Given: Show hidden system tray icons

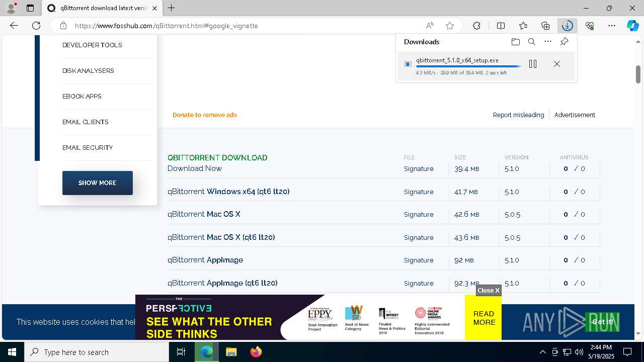Looking at the screenshot, I should pos(543,352).
